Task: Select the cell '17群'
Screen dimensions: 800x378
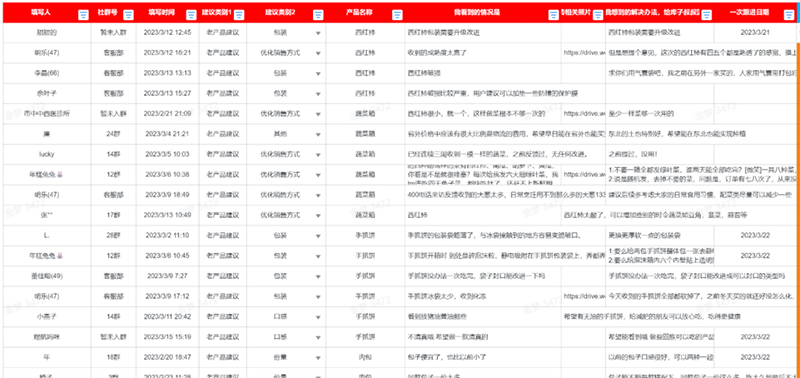Action: (113, 215)
